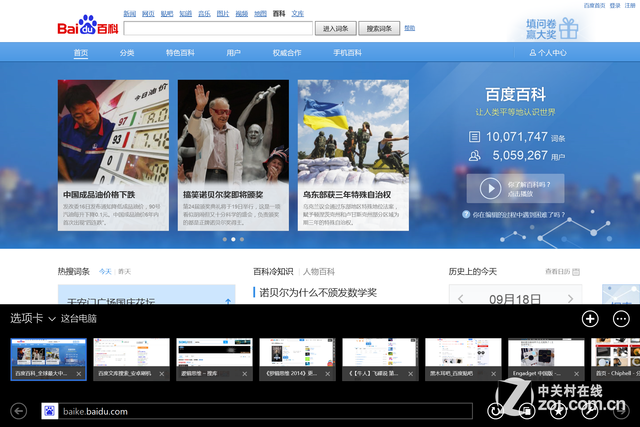
Task: Click the 个人中心 user icon
Action: 533,53
